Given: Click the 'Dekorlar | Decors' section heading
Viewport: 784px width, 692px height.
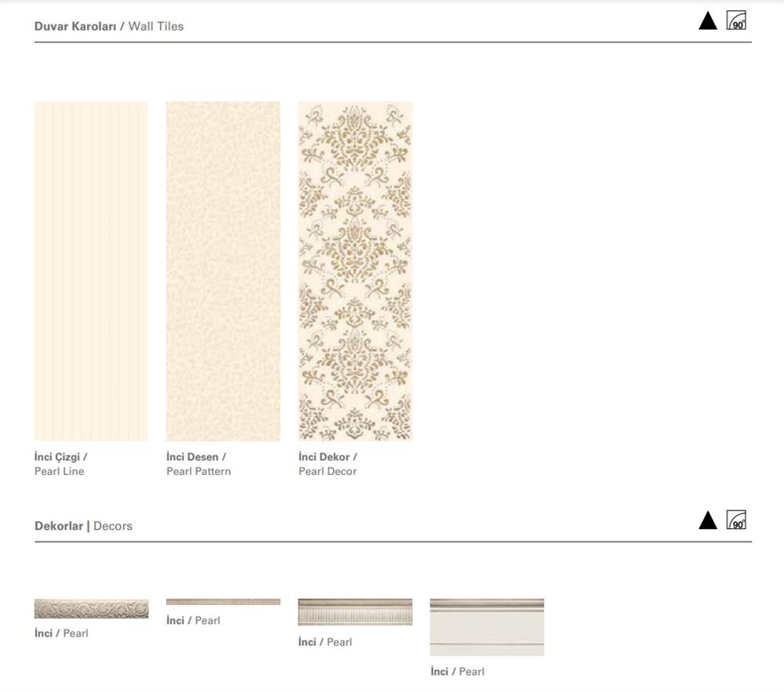Looking at the screenshot, I should 83,526.
